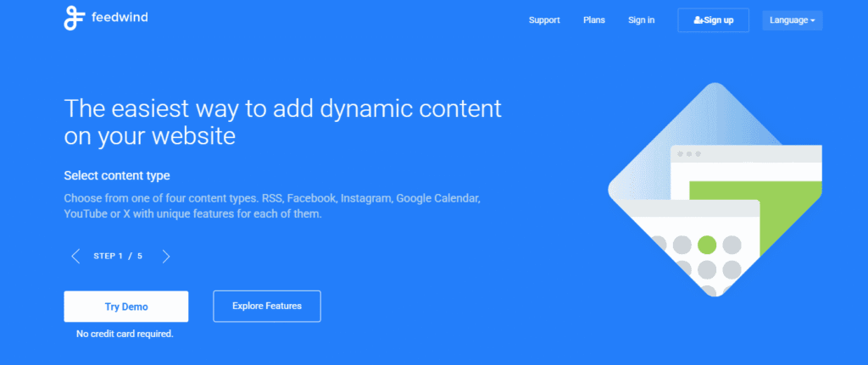Click the Try Demo button
The width and height of the screenshot is (868, 365).
click(126, 307)
